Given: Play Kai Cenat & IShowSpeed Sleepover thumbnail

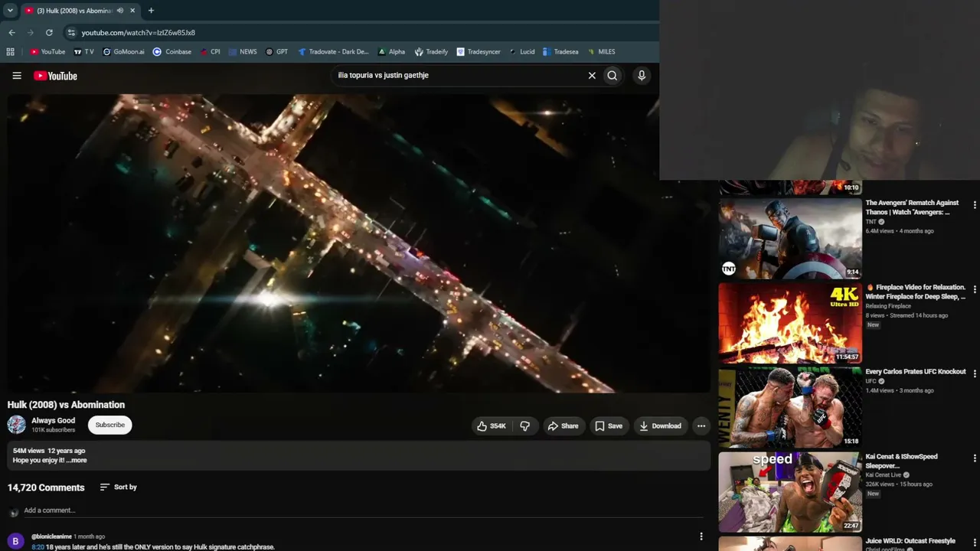Looking at the screenshot, I should click(790, 491).
